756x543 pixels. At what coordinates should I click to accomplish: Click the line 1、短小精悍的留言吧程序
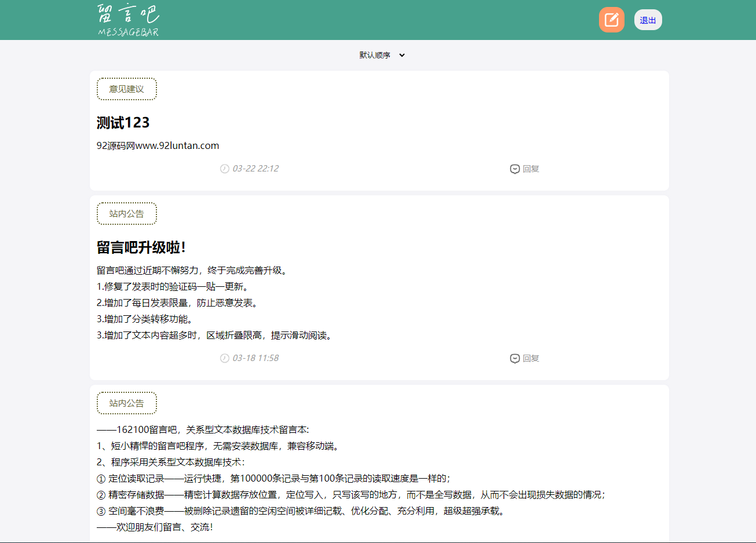(x=218, y=446)
